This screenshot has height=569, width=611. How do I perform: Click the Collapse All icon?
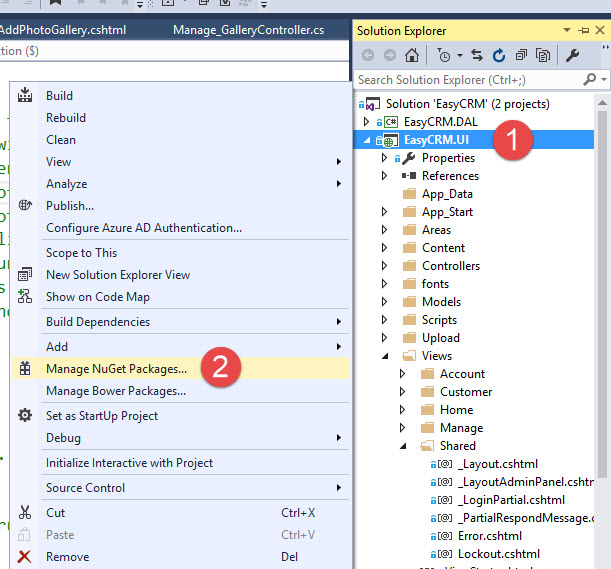point(521,55)
